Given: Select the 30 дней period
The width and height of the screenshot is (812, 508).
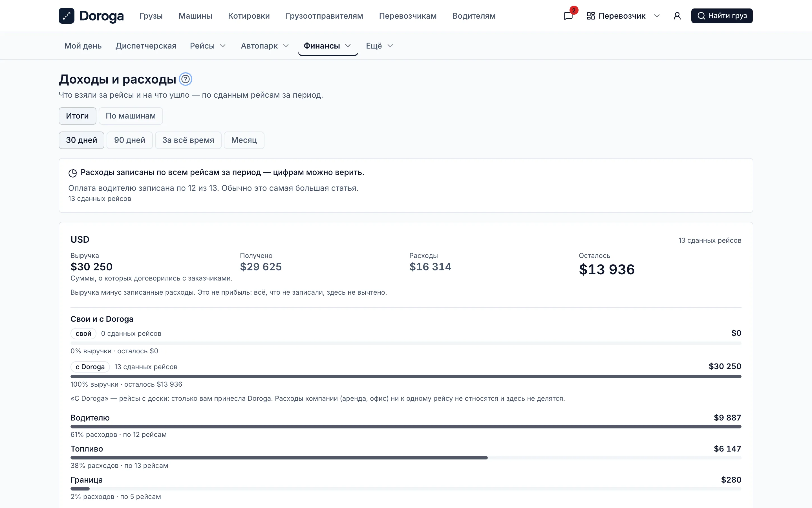Looking at the screenshot, I should coord(81,140).
